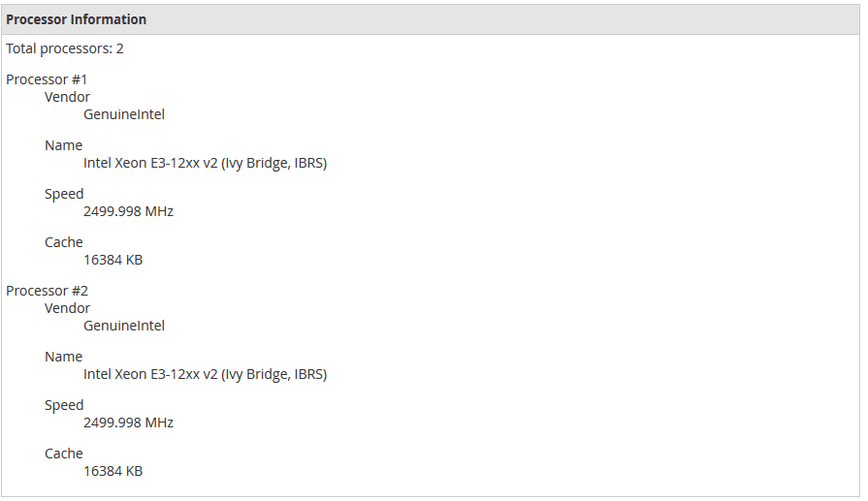The image size is (868, 501).
Task: Select the Processor #1 heading
Action: 47,79
